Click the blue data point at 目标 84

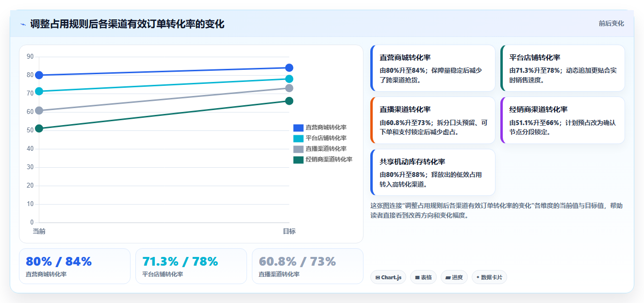(x=289, y=68)
